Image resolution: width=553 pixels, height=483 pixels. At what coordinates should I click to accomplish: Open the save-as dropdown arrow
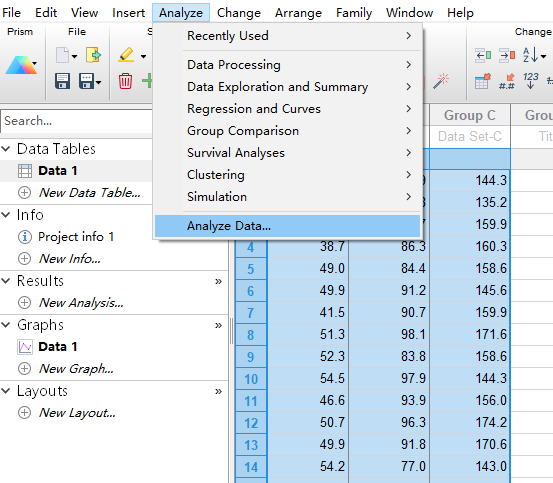point(98,82)
